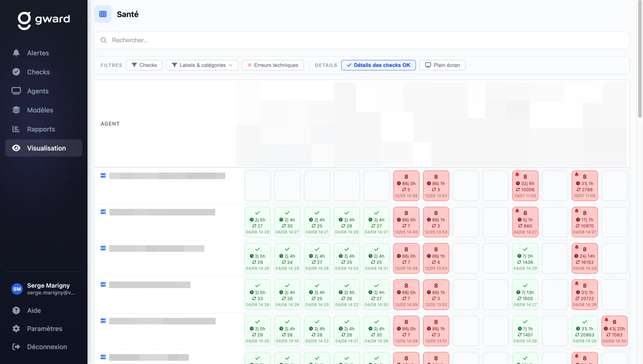
Task: Open the red cell dated 12/05 14:40
Action: (406, 222)
